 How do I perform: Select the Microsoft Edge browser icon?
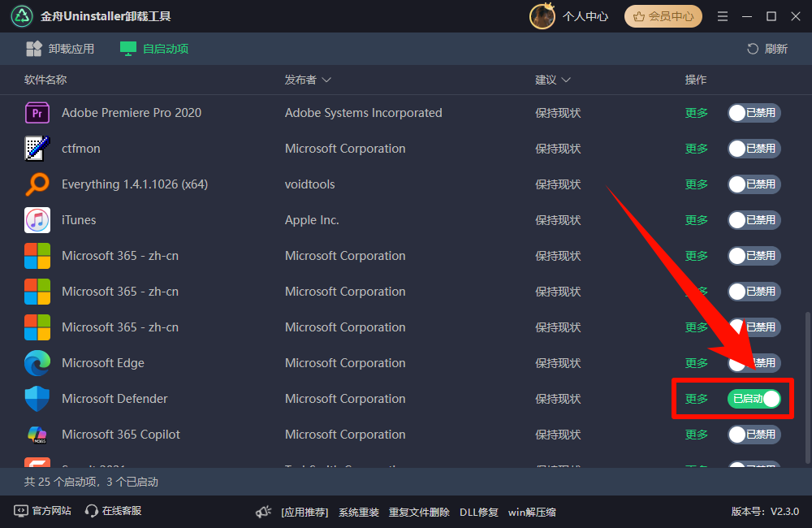pos(37,363)
